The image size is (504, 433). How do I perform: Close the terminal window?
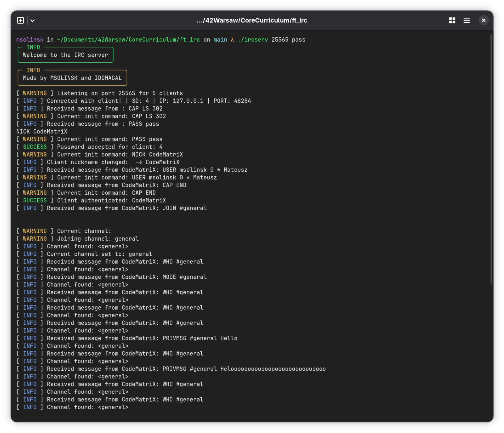(483, 20)
